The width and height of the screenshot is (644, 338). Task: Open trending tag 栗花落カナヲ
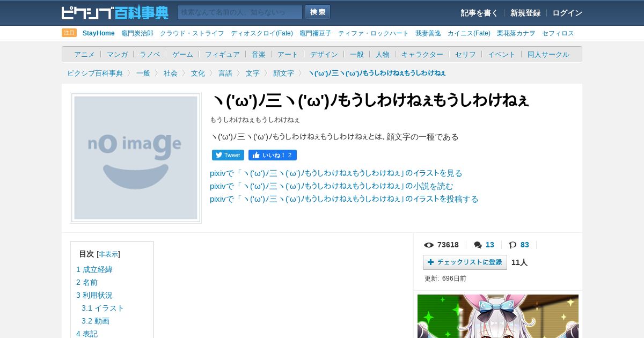516,33
